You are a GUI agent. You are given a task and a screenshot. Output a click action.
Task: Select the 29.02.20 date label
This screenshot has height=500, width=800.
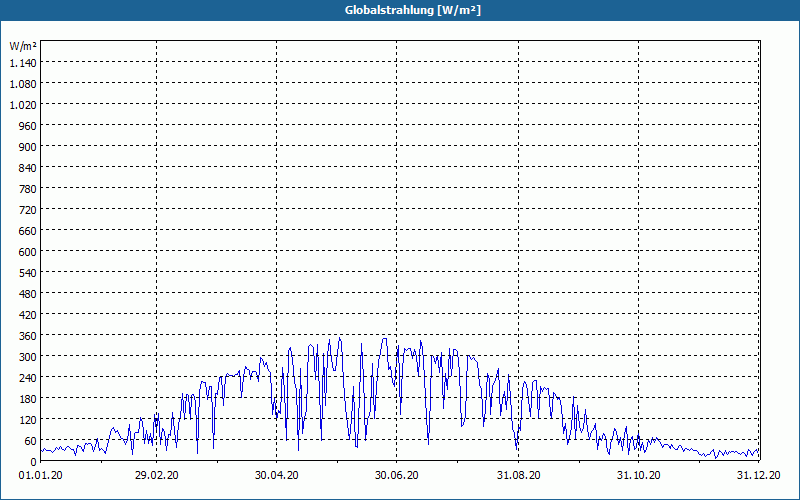pos(157,476)
